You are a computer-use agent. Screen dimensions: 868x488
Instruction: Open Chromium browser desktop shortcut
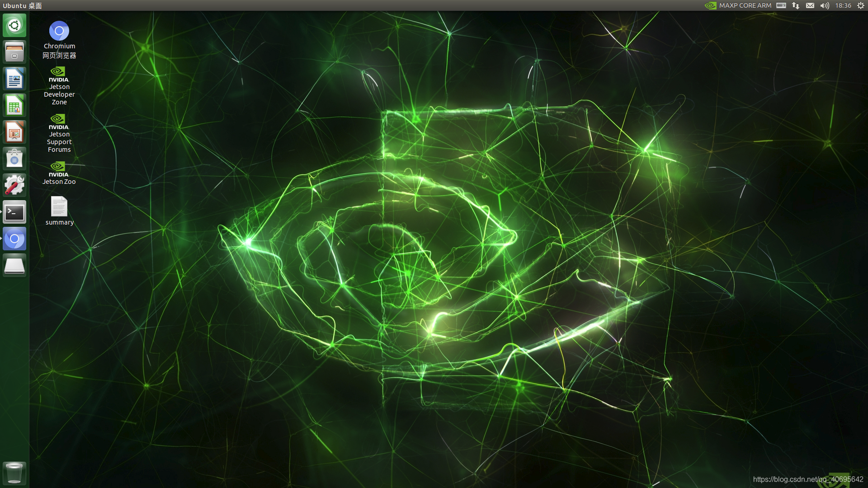tap(59, 31)
